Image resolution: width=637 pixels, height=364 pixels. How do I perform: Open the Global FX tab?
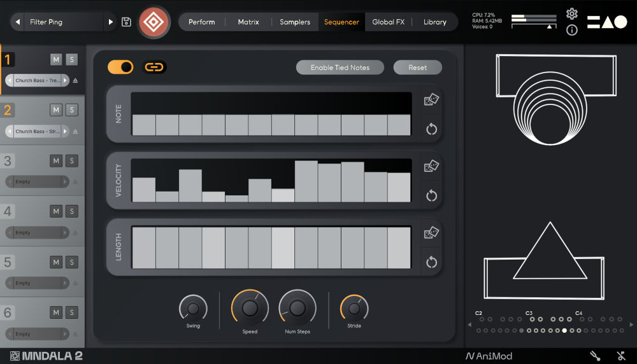pyautogui.click(x=388, y=22)
